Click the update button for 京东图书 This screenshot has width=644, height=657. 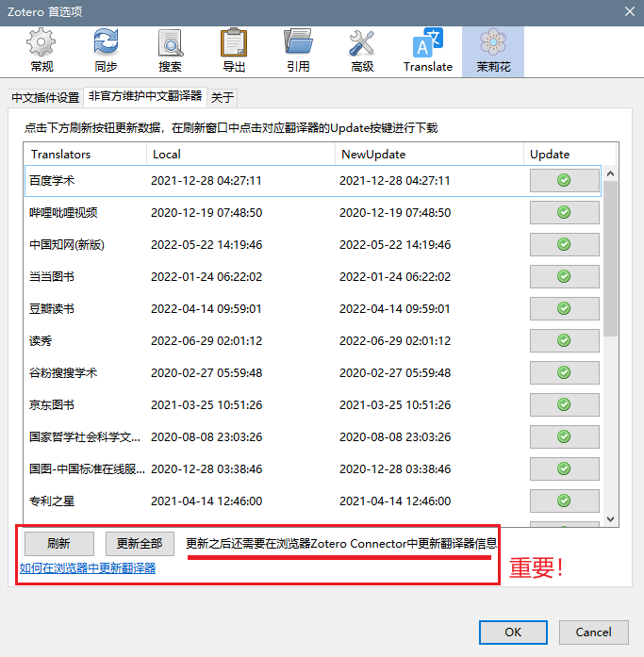tap(564, 404)
